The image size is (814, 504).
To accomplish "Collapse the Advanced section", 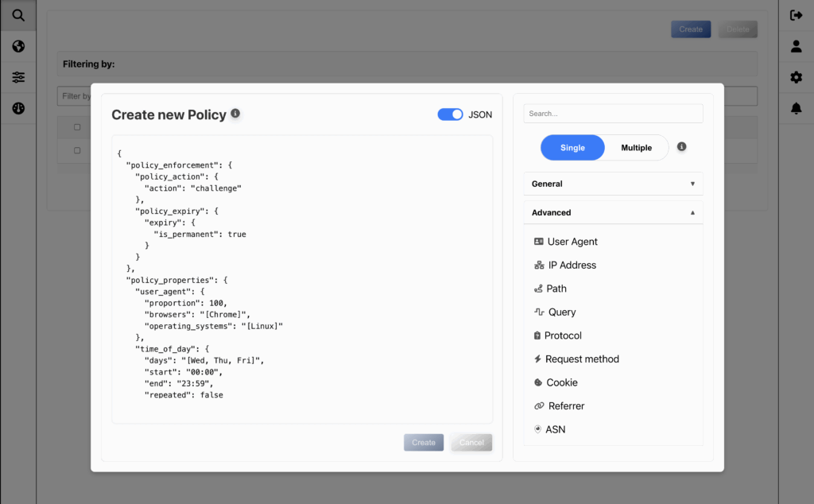I will tap(613, 213).
